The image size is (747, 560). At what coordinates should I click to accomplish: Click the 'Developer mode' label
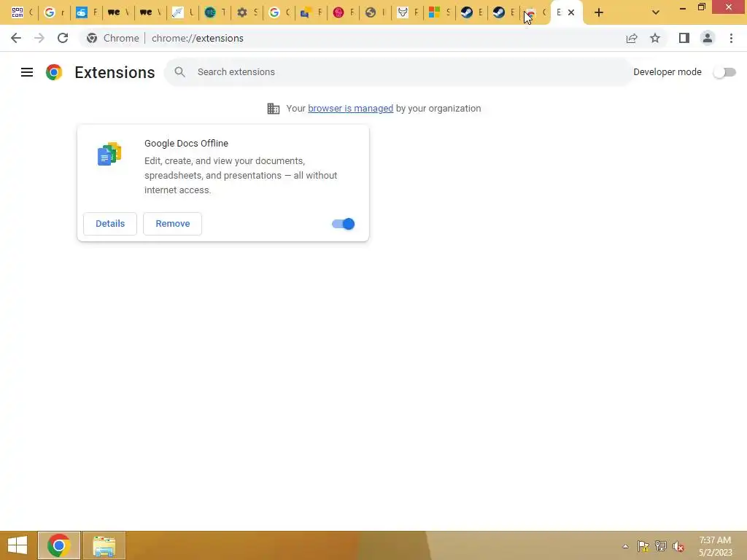(x=667, y=72)
